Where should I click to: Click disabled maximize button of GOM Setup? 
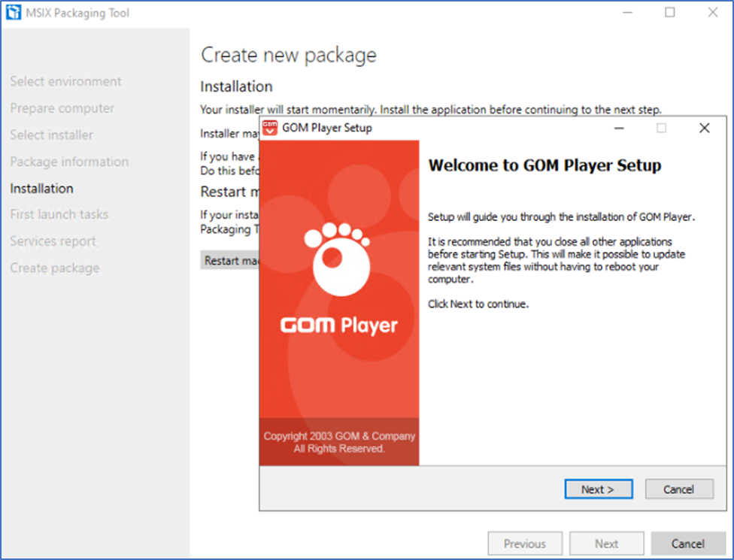661,128
